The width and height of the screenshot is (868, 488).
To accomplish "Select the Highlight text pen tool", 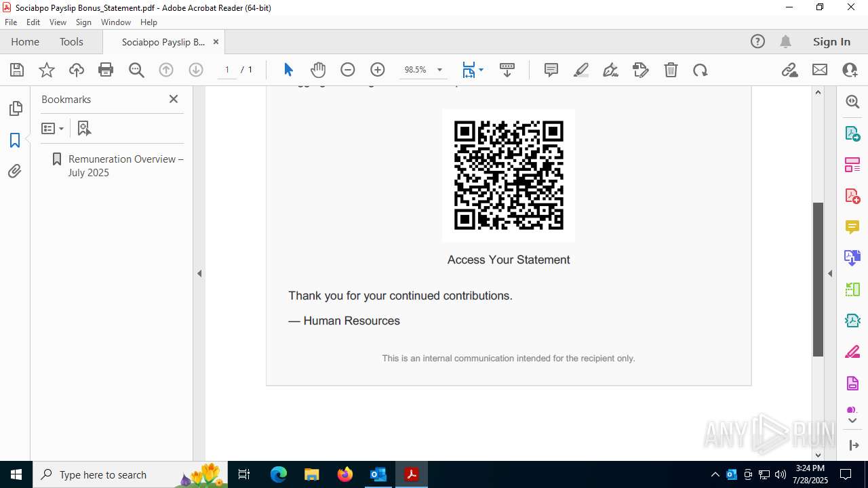I will [581, 70].
